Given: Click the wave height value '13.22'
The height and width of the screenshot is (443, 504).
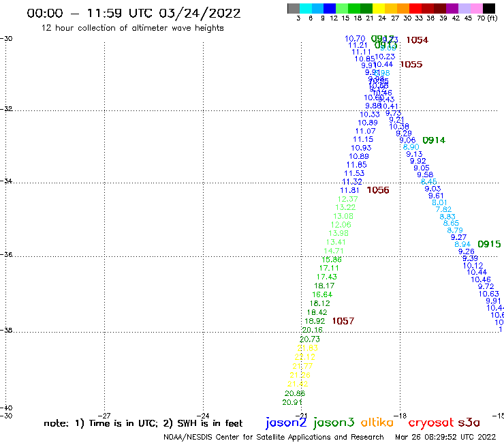Looking at the screenshot, I should [x=345, y=207].
